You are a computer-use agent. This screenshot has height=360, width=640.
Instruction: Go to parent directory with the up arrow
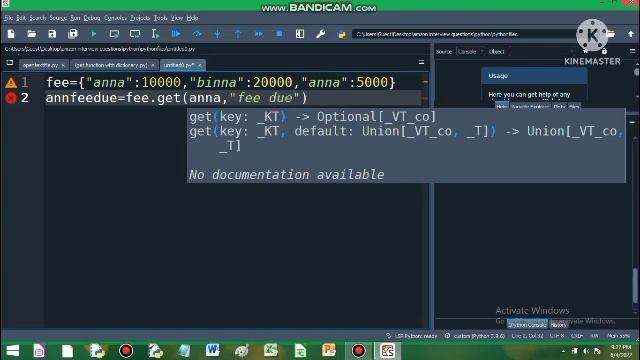(631, 34)
